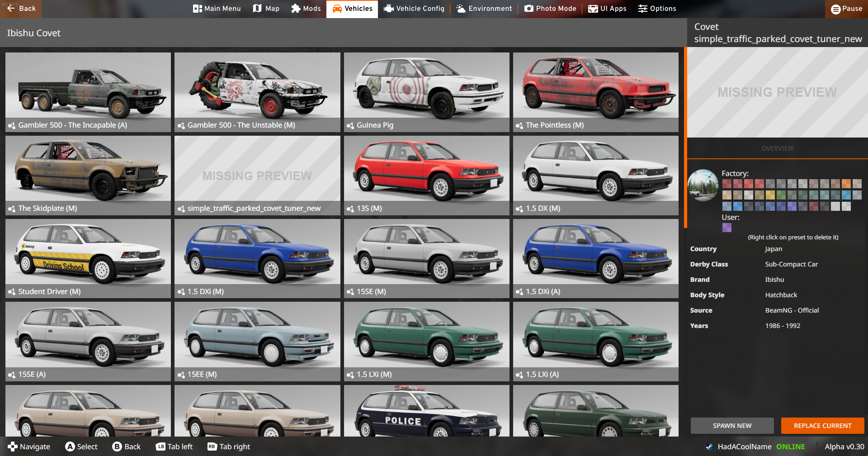Click the circular environment preview image
The height and width of the screenshot is (456, 868).
point(703,185)
